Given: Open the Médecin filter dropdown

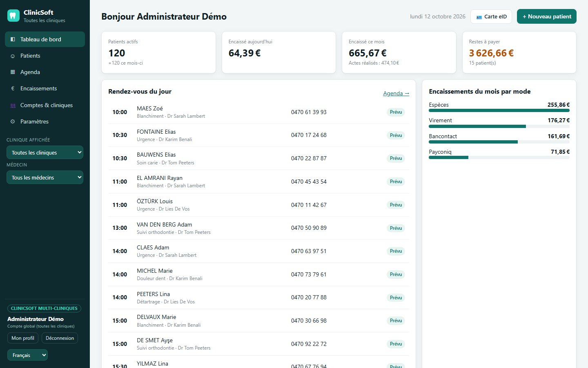Looking at the screenshot, I should 45,177.
